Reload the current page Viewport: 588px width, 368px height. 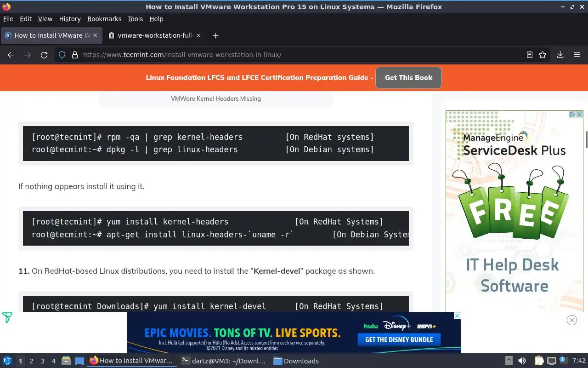pyautogui.click(x=44, y=55)
